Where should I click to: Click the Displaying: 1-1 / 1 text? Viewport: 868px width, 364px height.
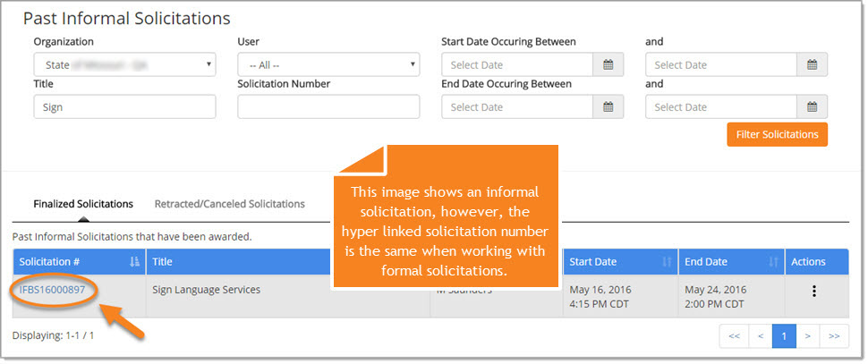click(x=53, y=335)
